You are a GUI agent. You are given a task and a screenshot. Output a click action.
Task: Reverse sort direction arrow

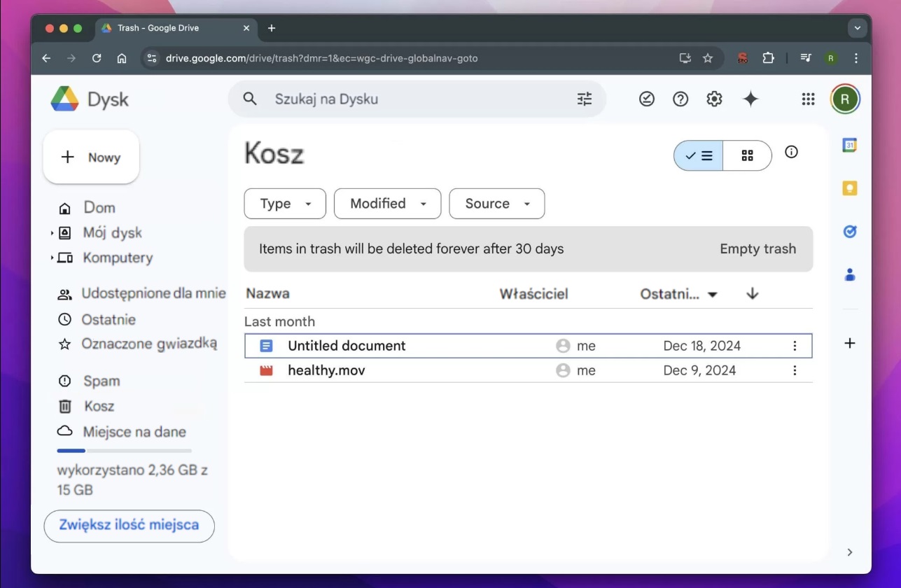point(753,294)
